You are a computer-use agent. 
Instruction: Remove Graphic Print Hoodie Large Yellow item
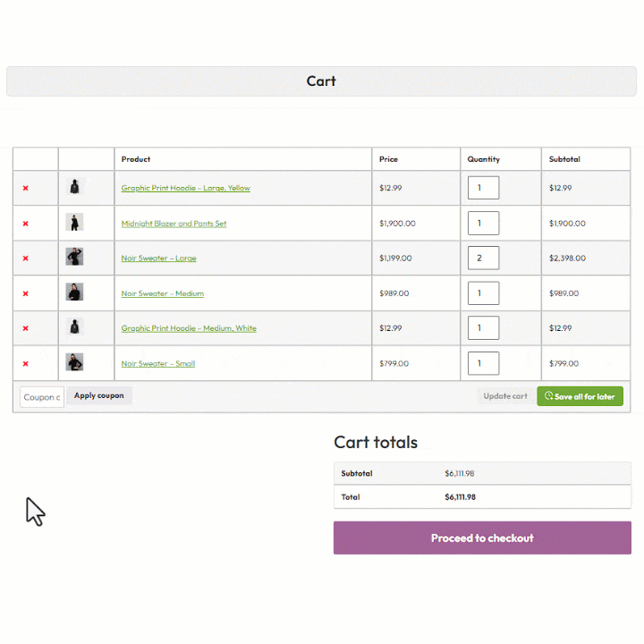pos(25,189)
